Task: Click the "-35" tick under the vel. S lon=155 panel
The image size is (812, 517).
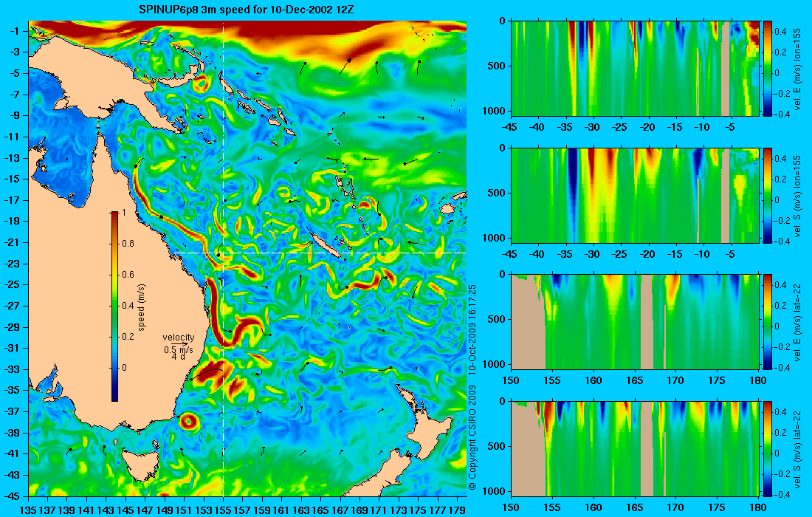Action: tap(565, 254)
